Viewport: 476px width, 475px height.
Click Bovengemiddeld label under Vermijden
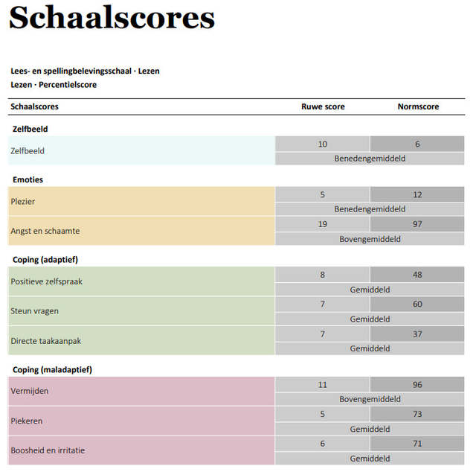click(370, 399)
